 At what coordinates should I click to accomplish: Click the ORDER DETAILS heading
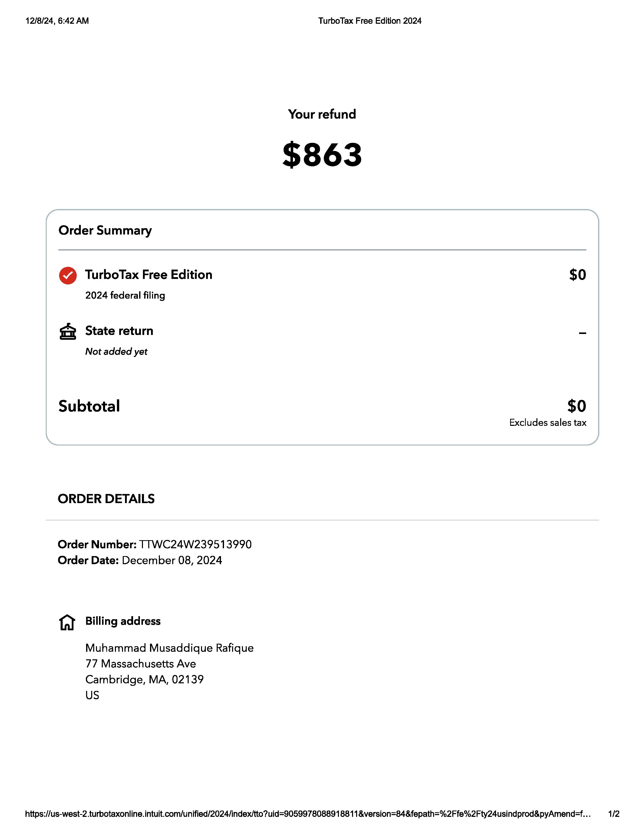(106, 499)
